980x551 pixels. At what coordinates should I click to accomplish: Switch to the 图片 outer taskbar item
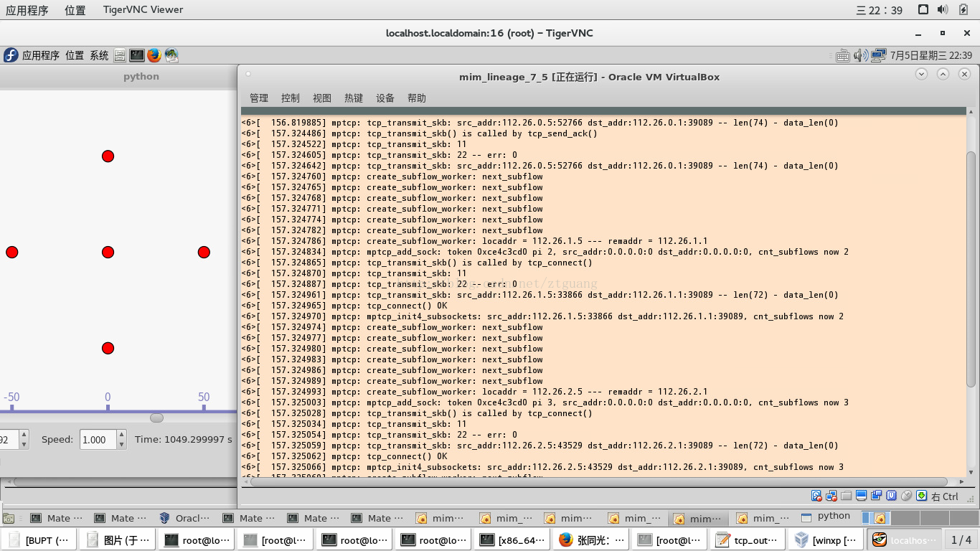pos(118,540)
